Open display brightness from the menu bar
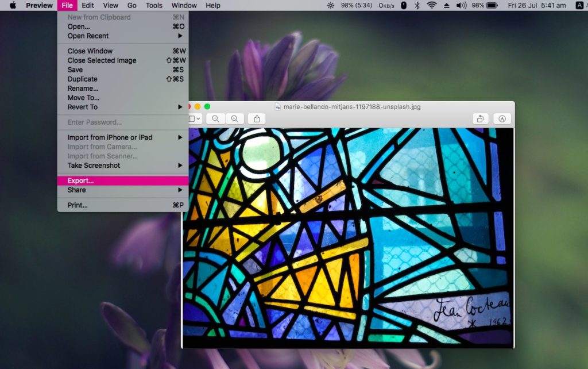 pyautogui.click(x=331, y=5)
